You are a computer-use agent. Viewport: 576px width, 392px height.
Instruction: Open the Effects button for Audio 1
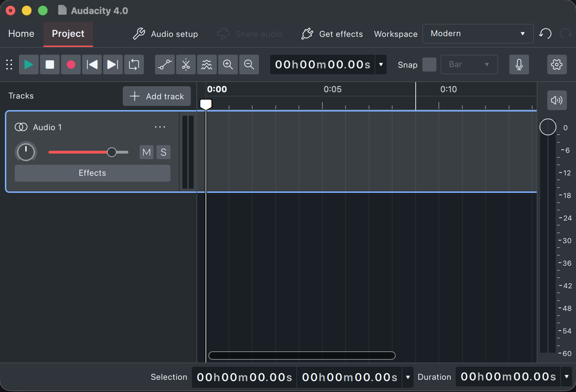[x=93, y=173]
